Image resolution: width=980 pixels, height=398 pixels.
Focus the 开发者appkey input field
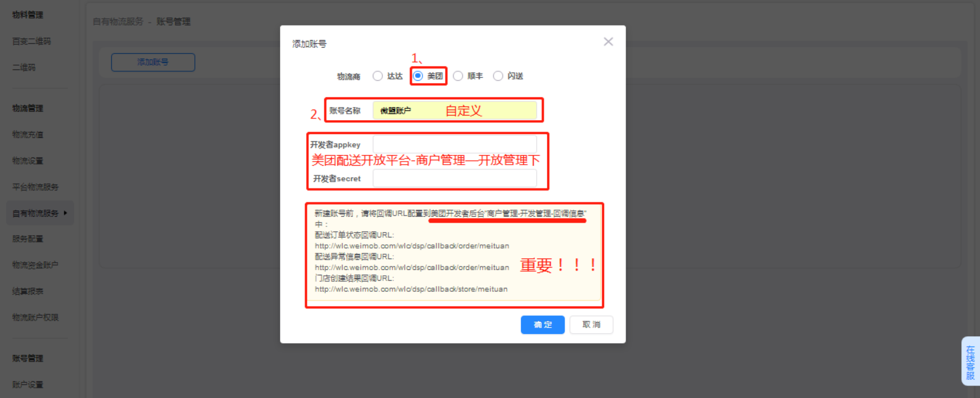[x=454, y=144]
